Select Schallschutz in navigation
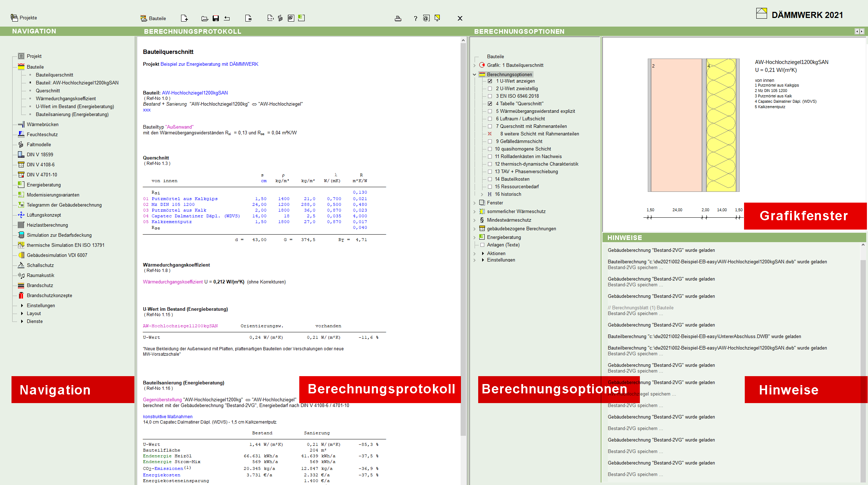Image resolution: width=868 pixels, height=485 pixels. pyautogui.click(x=40, y=265)
